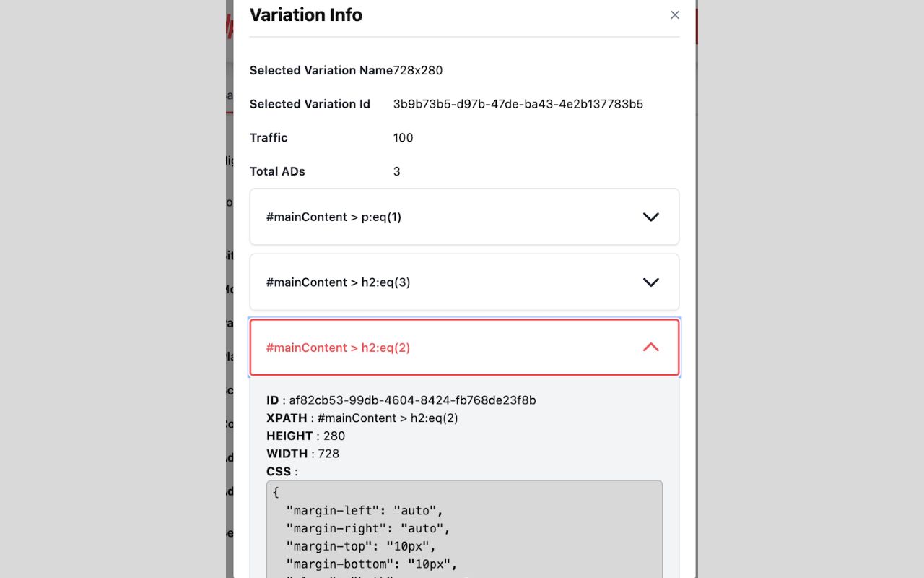Close the Variation Info dialog

click(x=675, y=15)
